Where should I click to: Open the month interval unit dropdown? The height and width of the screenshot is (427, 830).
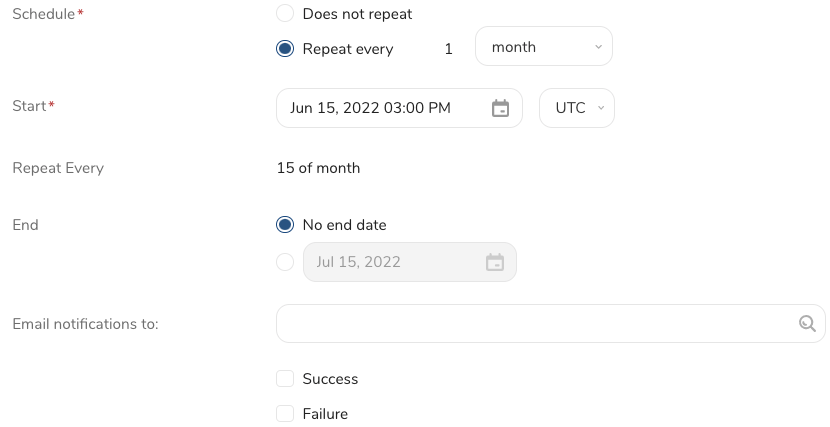pyautogui.click(x=543, y=47)
